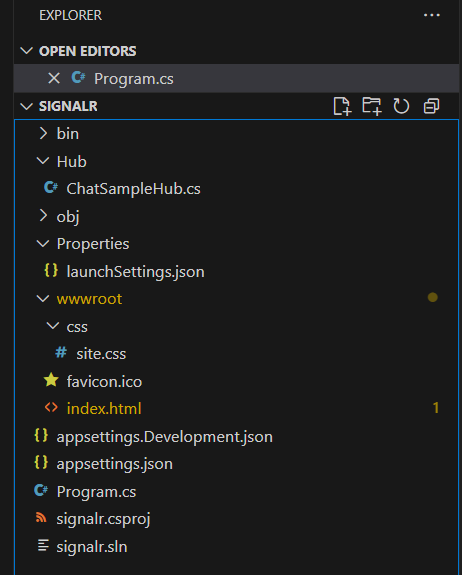Click the braces icon of appsettings.json
Viewport: 462px width, 575px height.
tap(41, 463)
